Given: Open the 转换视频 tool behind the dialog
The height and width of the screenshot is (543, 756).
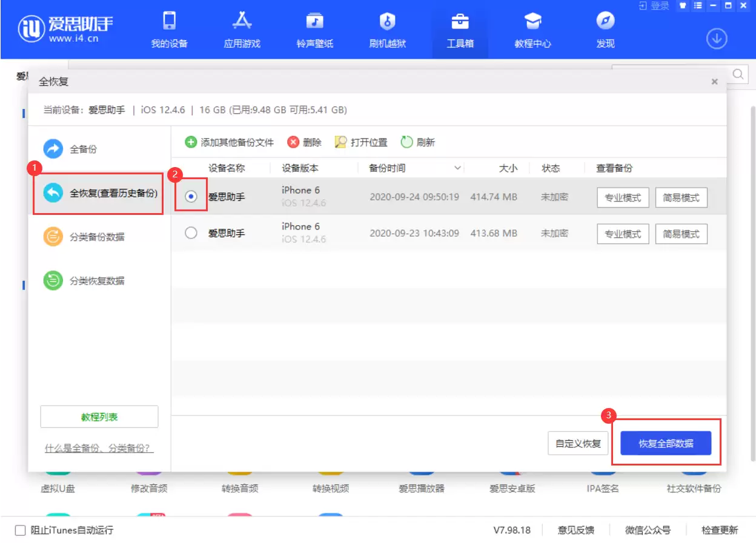Looking at the screenshot, I should pyautogui.click(x=331, y=488).
